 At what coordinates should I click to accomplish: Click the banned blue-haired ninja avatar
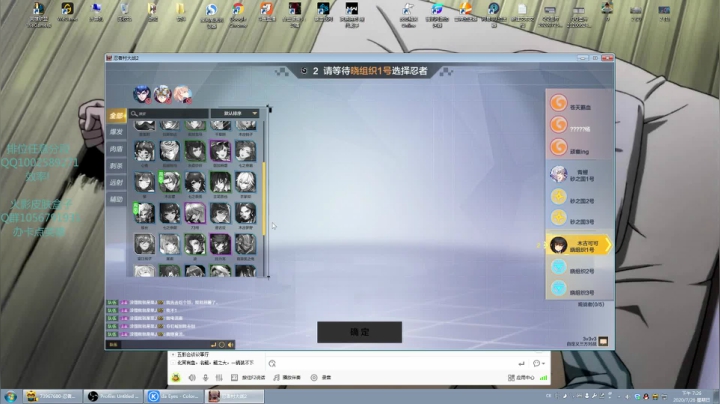(142, 94)
